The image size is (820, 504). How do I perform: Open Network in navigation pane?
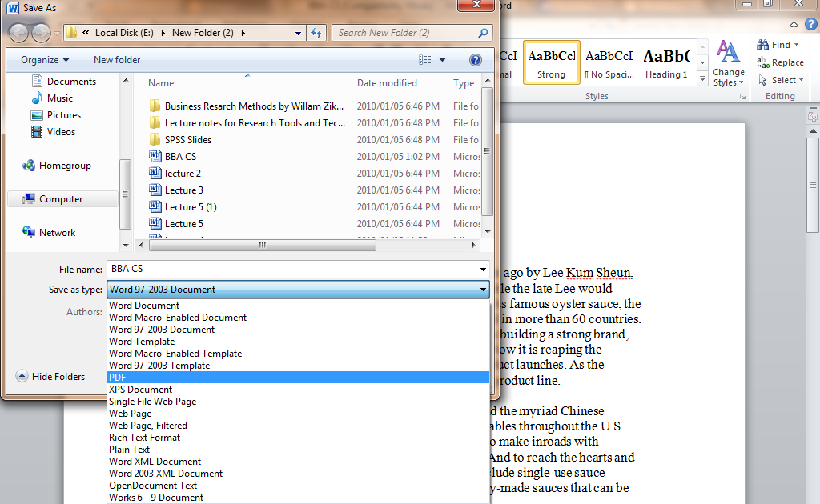pos(49,233)
